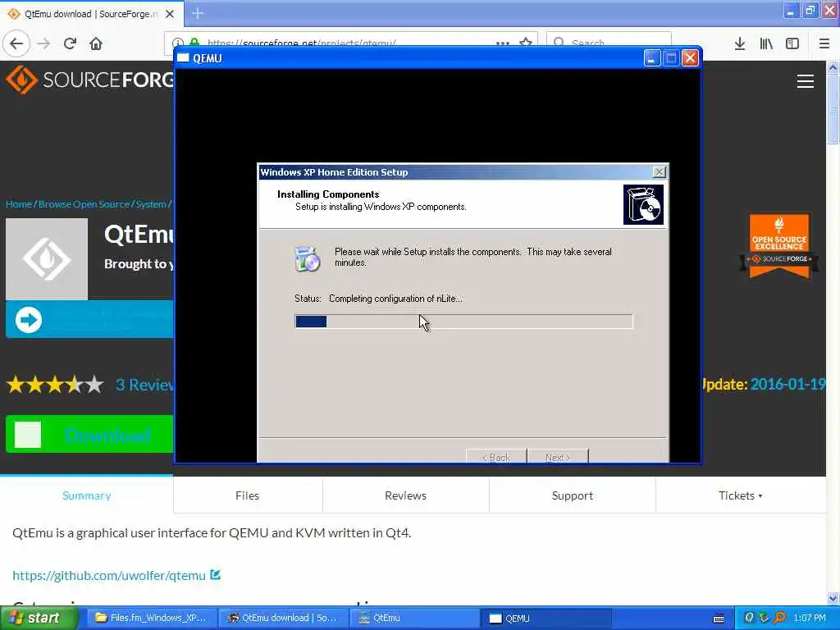This screenshot has height=630, width=840.
Task: Minimize the QEMU window
Action: coord(651,58)
